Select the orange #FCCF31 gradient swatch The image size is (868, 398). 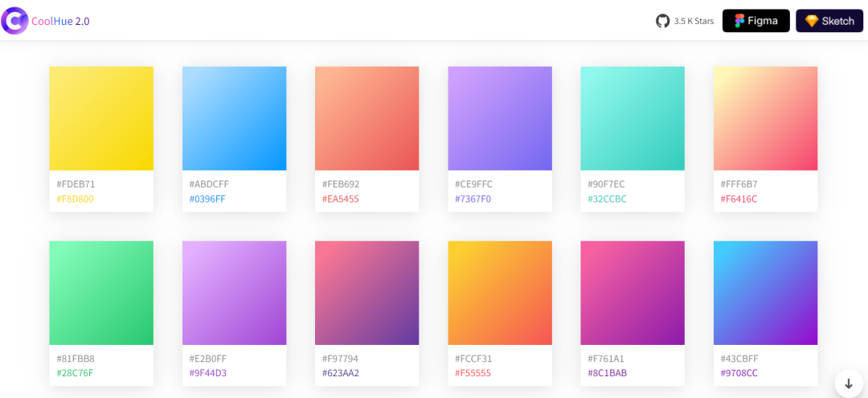[x=500, y=293]
